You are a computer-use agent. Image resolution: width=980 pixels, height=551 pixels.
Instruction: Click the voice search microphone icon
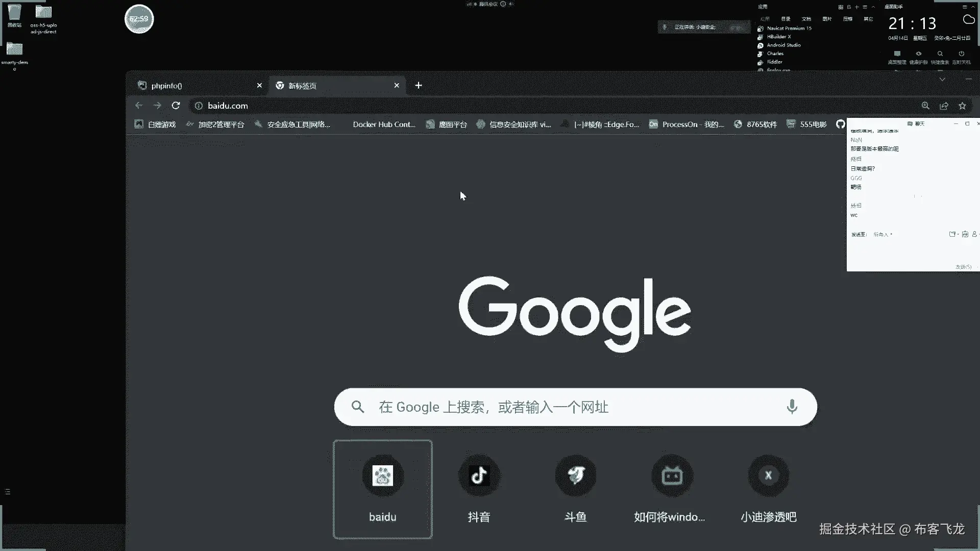792,407
